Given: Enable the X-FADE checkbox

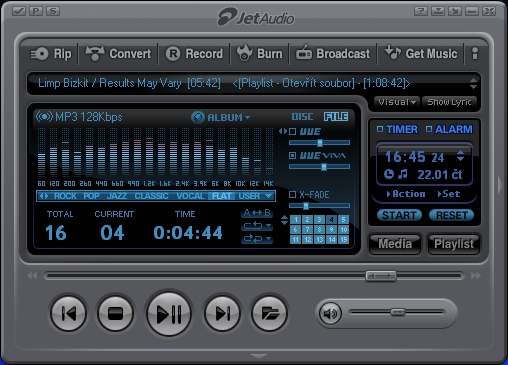Looking at the screenshot, I should pyautogui.click(x=292, y=194).
